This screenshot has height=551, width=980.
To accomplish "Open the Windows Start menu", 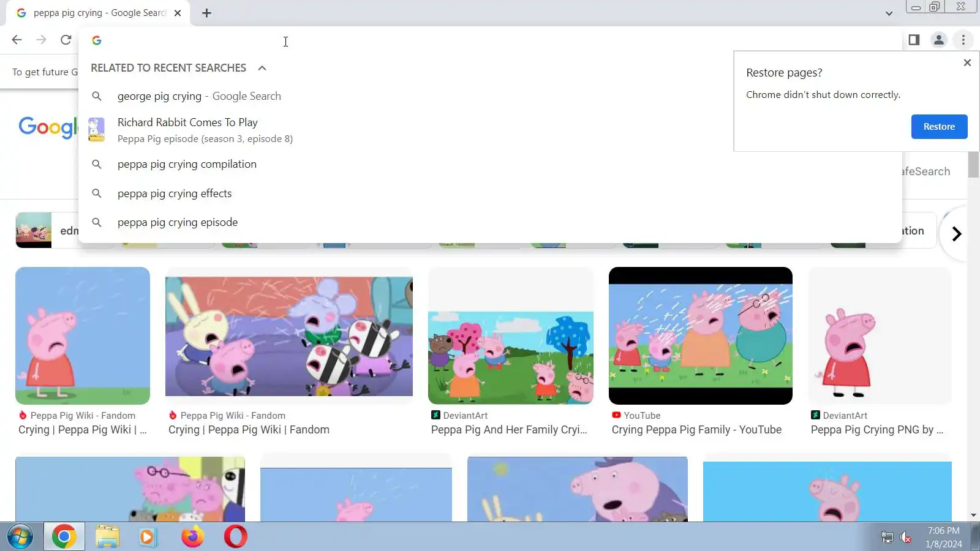I will pyautogui.click(x=20, y=537).
